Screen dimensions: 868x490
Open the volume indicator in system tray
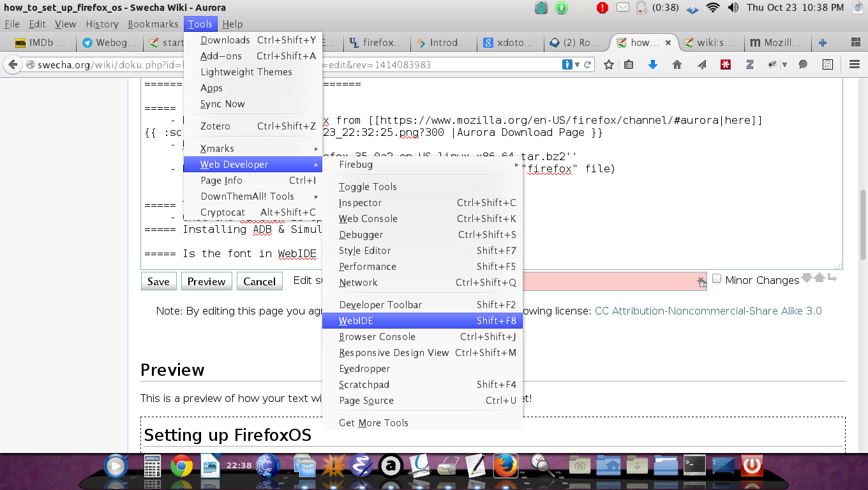(x=733, y=8)
